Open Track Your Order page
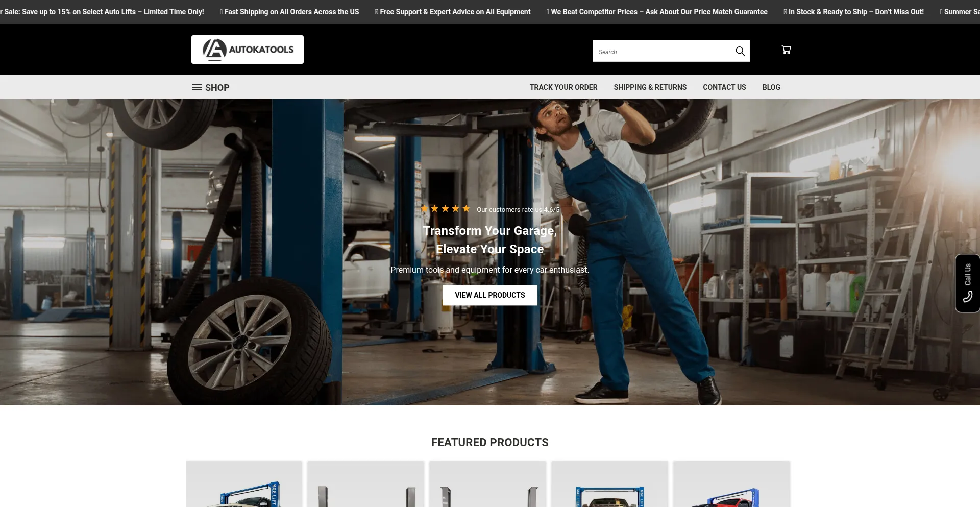 tap(563, 87)
